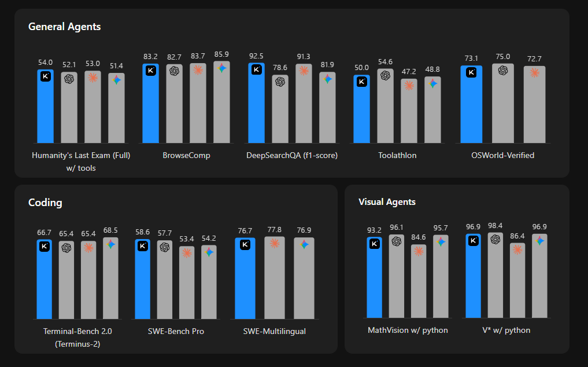Image resolution: width=588 pixels, height=367 pixels.
Task: Click the OpenAI icon on BrowseComp bar
Action: click(175, 71)
